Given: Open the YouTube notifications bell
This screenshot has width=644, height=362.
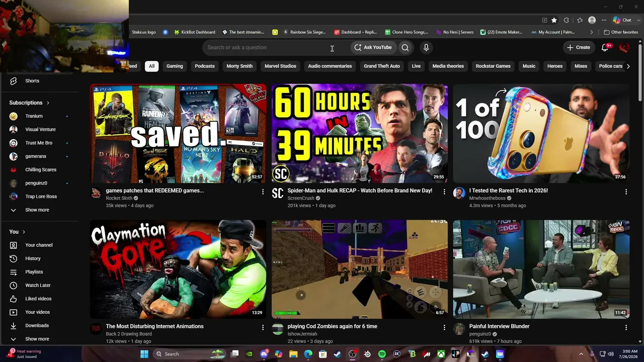Looking at the screenshot, I should [605, 47].
